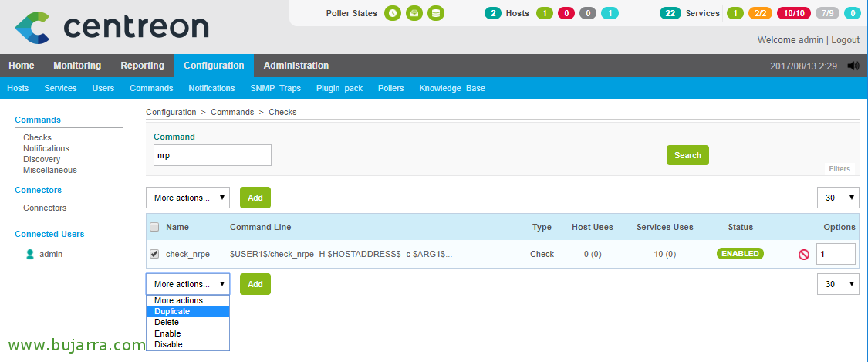Toggle select-all checkbox in table header
This screenshot has height=362, width=868.
pos(154,227)
